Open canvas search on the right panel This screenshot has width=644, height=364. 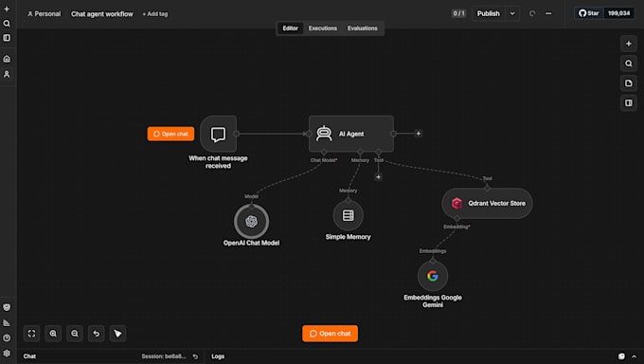coord(629,64)
